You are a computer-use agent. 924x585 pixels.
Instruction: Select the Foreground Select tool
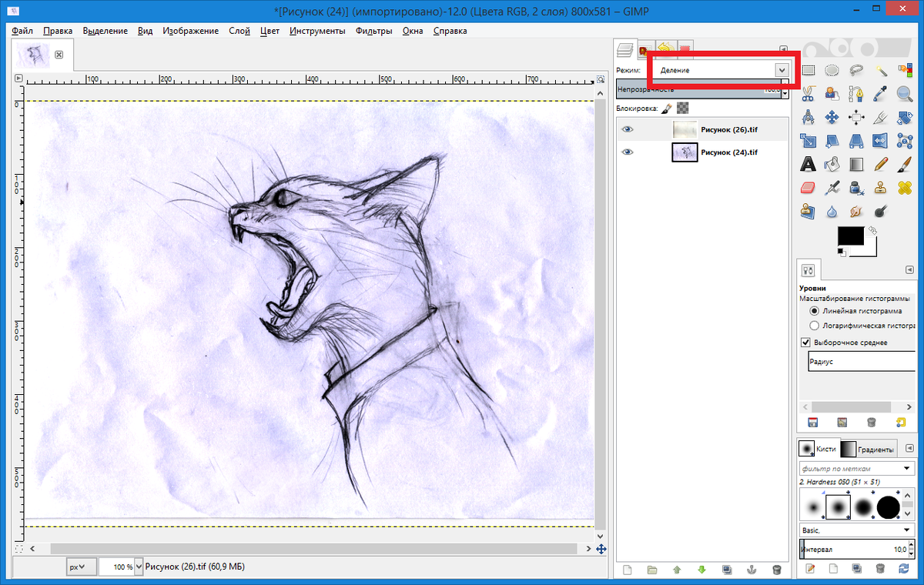(832, 94)
